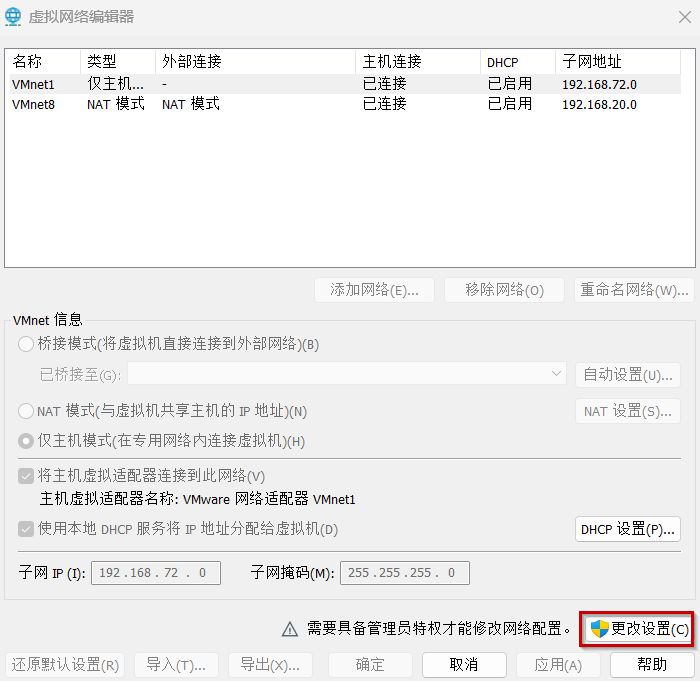
Task: Click the warning triangle icon
Action: [290, 629]
